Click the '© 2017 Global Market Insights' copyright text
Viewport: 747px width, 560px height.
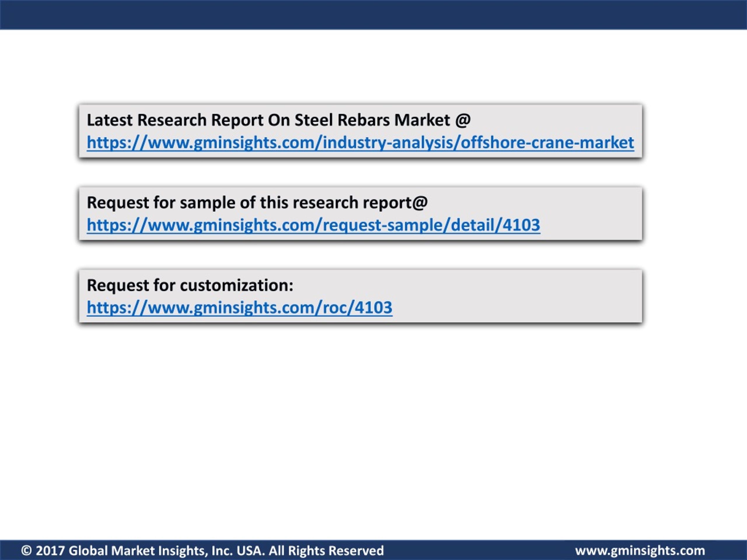coord(202,551)
